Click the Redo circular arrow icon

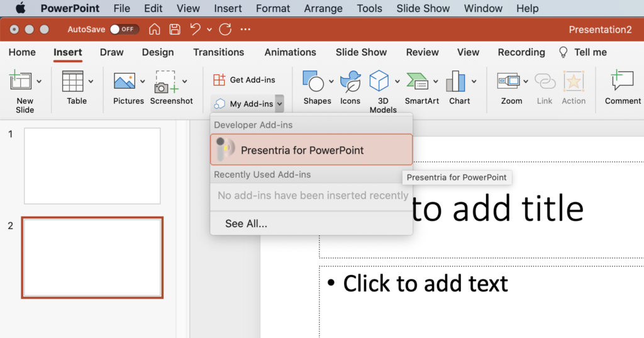(x=225, y=29)
